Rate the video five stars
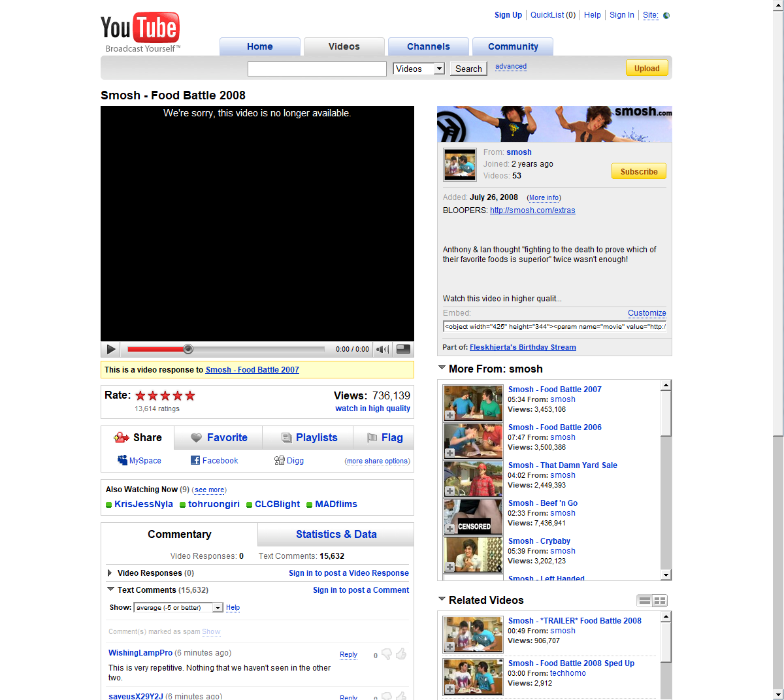 tap(190, 396)
